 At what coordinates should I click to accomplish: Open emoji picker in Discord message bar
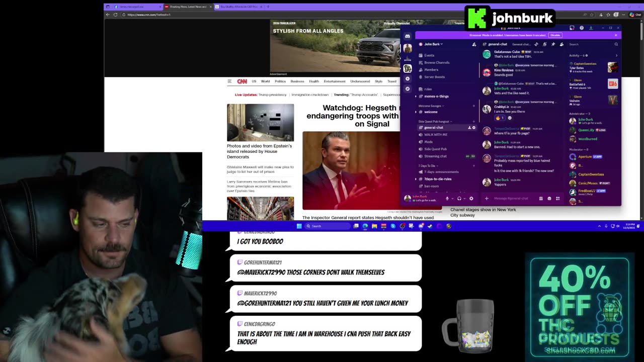tap(549, 199)
